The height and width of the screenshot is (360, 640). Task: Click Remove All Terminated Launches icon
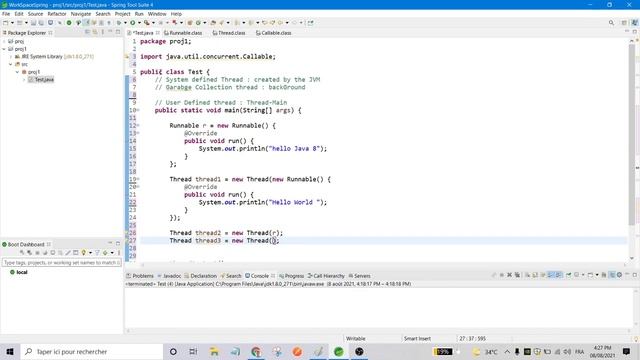517,275
